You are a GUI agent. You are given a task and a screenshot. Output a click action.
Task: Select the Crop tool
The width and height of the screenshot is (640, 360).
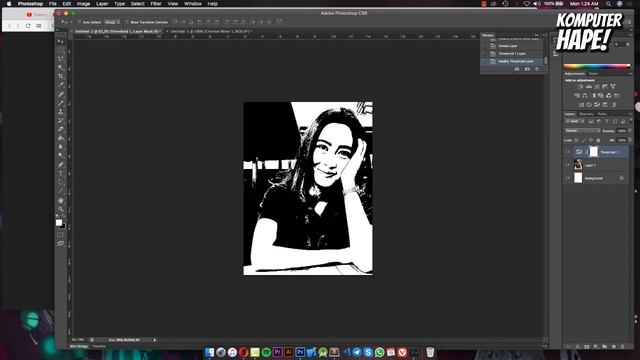[x=60, y=76]
